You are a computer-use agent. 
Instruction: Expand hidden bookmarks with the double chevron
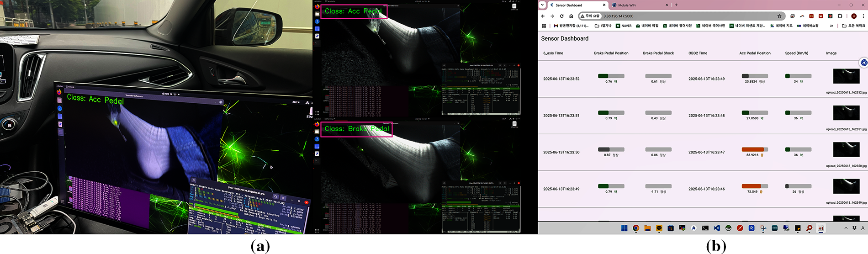click(831, 26)
